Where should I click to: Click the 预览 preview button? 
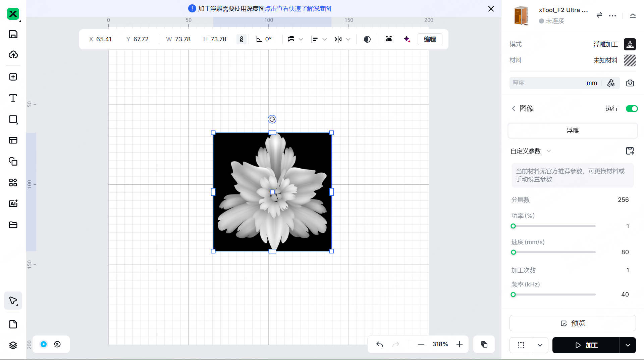[x=573, y=323]
